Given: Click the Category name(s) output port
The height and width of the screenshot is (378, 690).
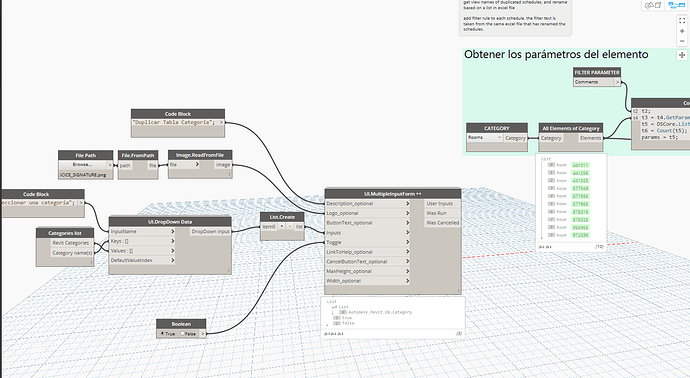Looking at the screenshot, I should click(x=72, y=253).
